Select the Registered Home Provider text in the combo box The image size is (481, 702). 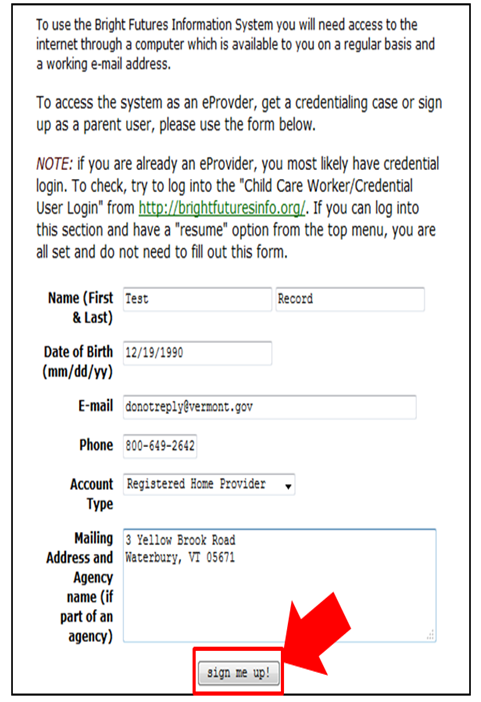pyautogui.click(x=196, y=484)
